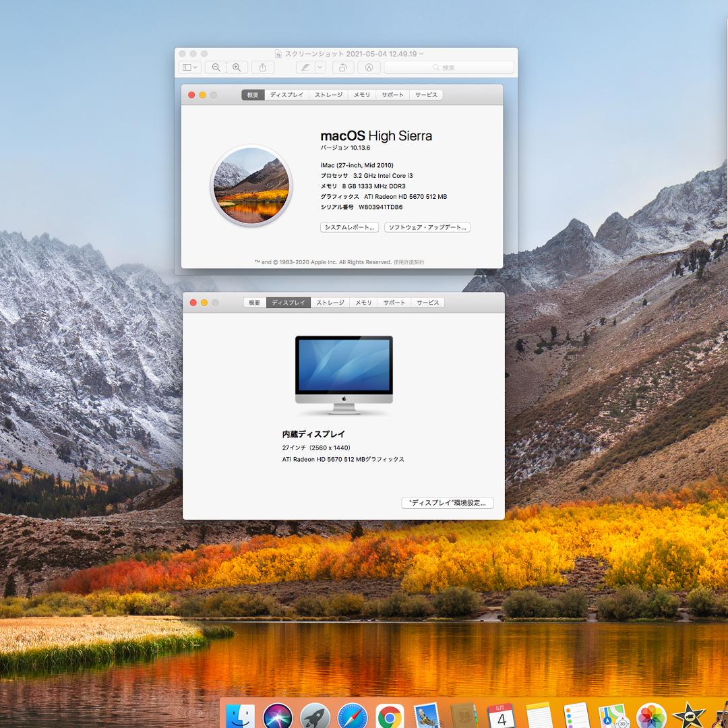Click システムレポート... in the Preview image
Image resolution: width=728 pixels, height=728 pixels.
(349, 228)
